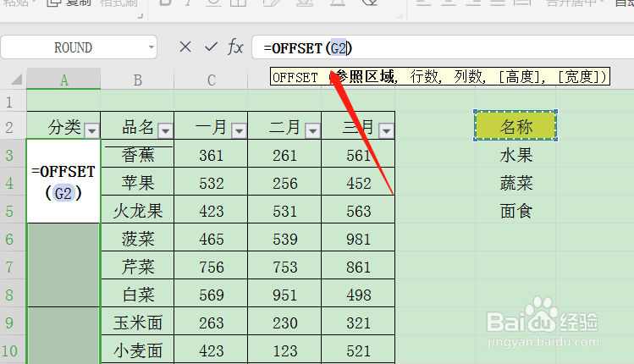The image size is (634, 364).
Task: Click cell with value 123
Action: click(x=284, y=350)
